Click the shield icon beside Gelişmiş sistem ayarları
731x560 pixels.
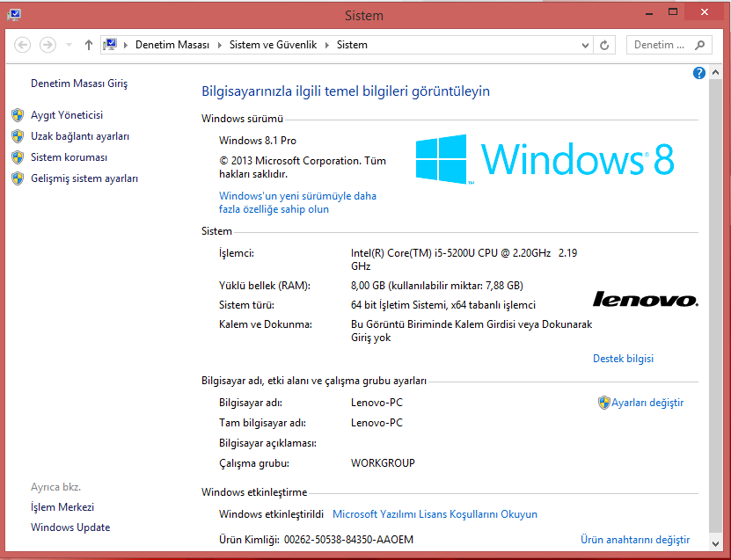tap(18, 178)
